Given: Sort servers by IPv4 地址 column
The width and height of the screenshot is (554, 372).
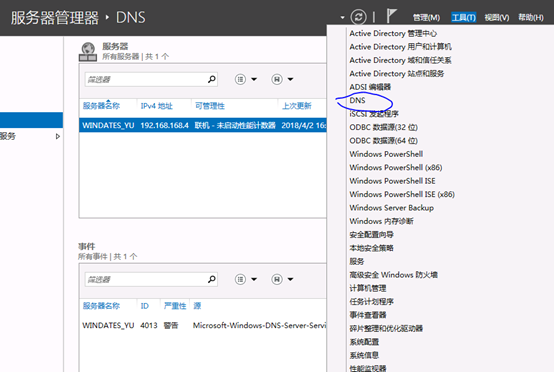Looking at the screenshot, I should (x=157, y=106).
